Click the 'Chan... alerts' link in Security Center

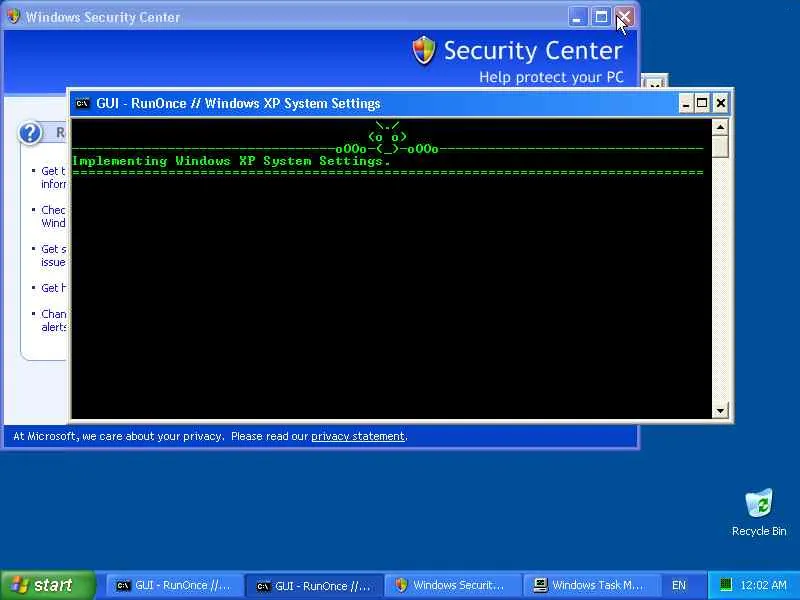pyautogui.click(x=54, y=320)
